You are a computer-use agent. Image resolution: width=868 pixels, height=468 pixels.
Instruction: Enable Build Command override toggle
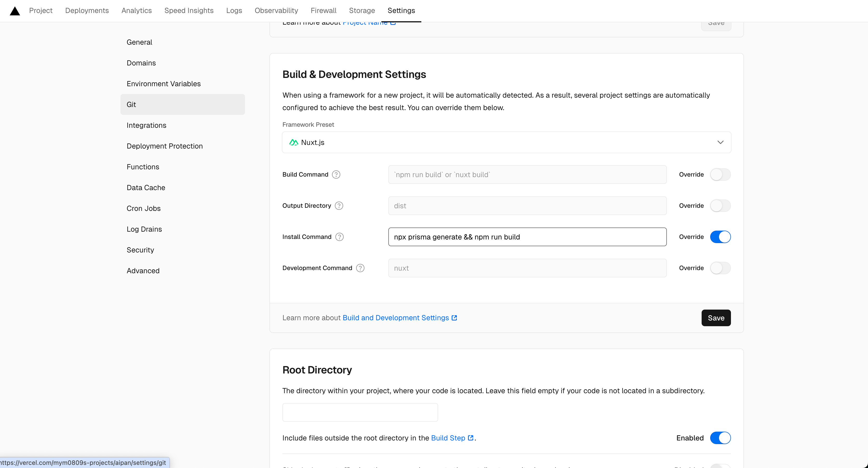720,174
